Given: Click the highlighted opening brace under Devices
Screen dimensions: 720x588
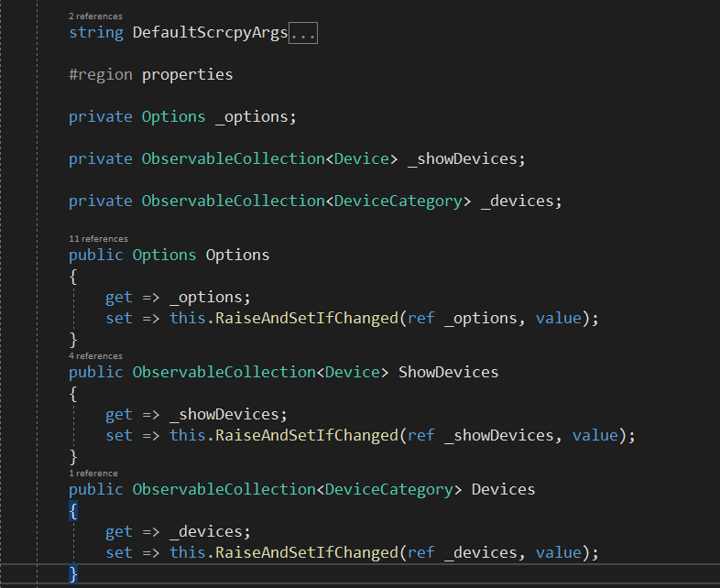Looking at the screenshot, I should [73, 510].
